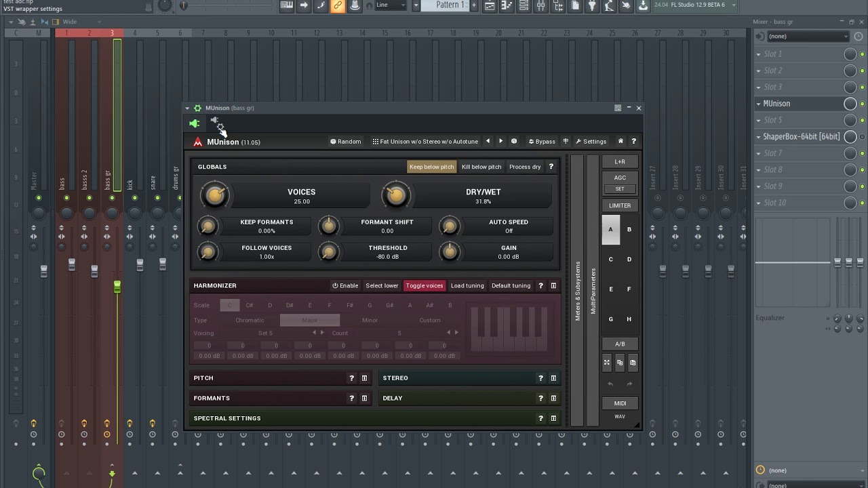868x488 pixels.
Task: Open Harmonizer section help icon
Action: pos(540,285)
